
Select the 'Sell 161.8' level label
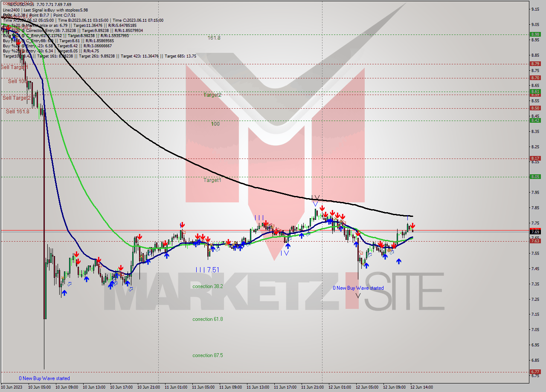click(17, 111)
